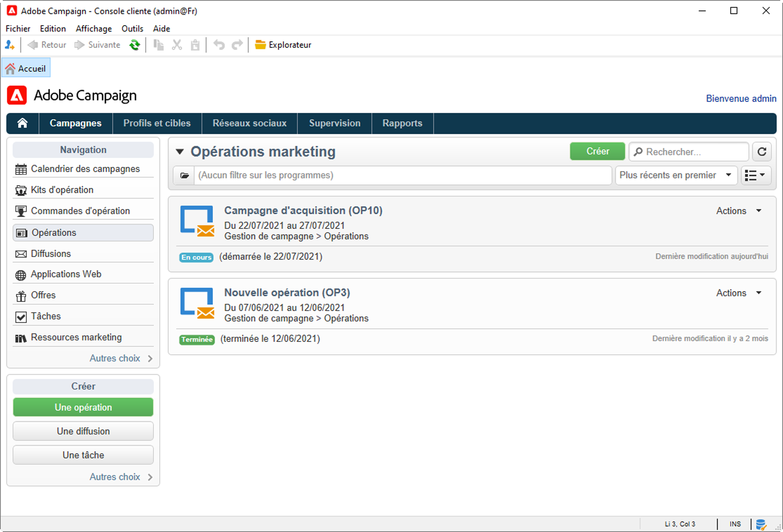Open the list display mode dropdown
Image resolution: width=783 pixels, height=532 pixels.
(756, 175)
